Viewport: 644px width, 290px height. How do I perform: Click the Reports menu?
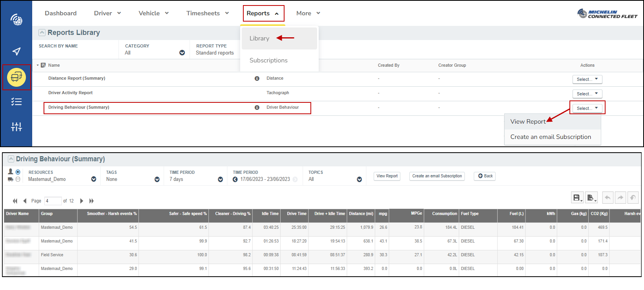click(x=263, y=13)
